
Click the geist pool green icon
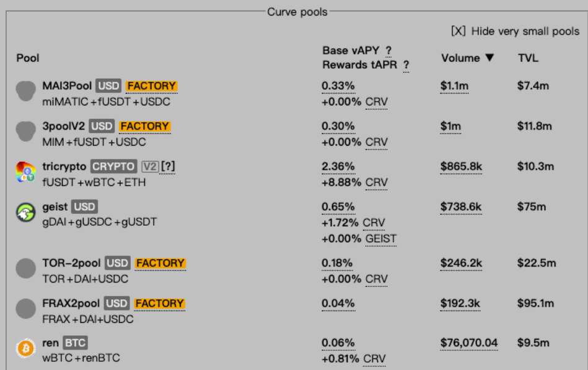click(25, 212)
